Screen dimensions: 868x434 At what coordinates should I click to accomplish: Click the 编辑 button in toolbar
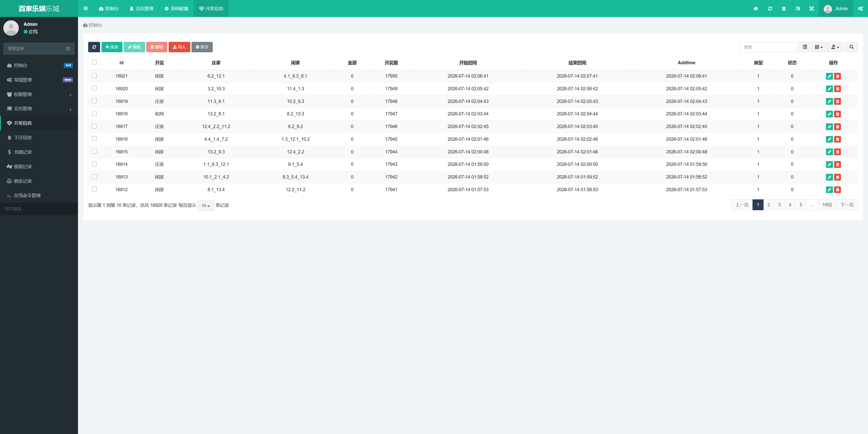point(134,47)
